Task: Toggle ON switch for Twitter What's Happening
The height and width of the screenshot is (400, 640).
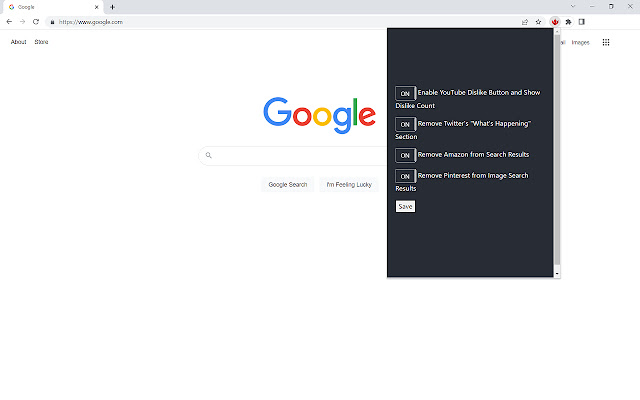Action: (x=405, y=124)
